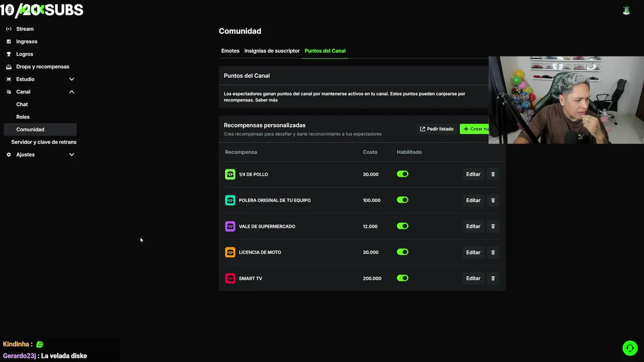Image resolution: width=644 pixels, height=362 pixels.
Task: Disable the SMART TV reward toggle
Action: pos(403,278)
